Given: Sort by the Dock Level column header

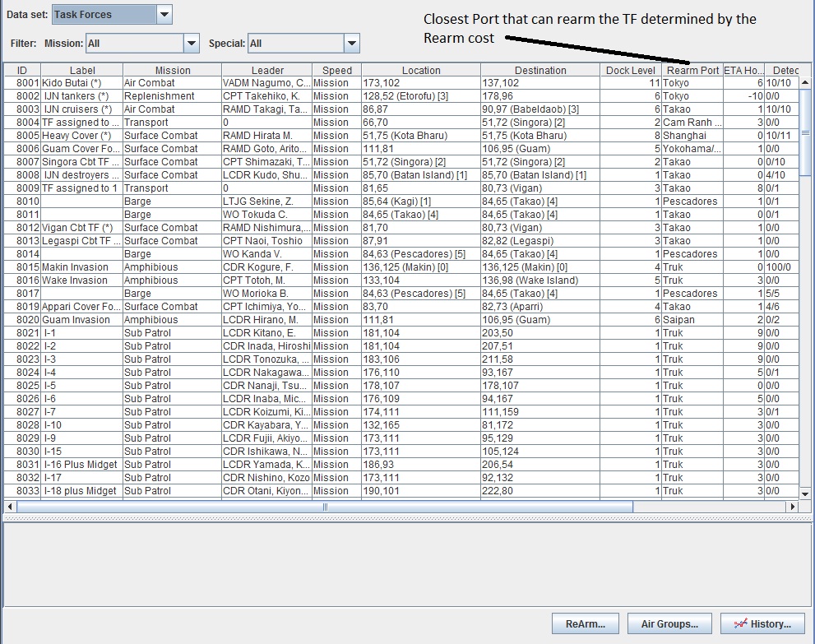Looking at the screenshot, I should click(x=631, y=70).
